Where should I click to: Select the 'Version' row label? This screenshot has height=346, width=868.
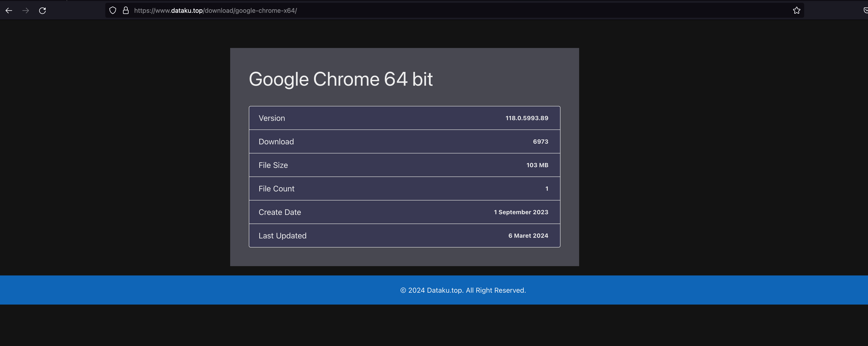(x=272, y=118)
